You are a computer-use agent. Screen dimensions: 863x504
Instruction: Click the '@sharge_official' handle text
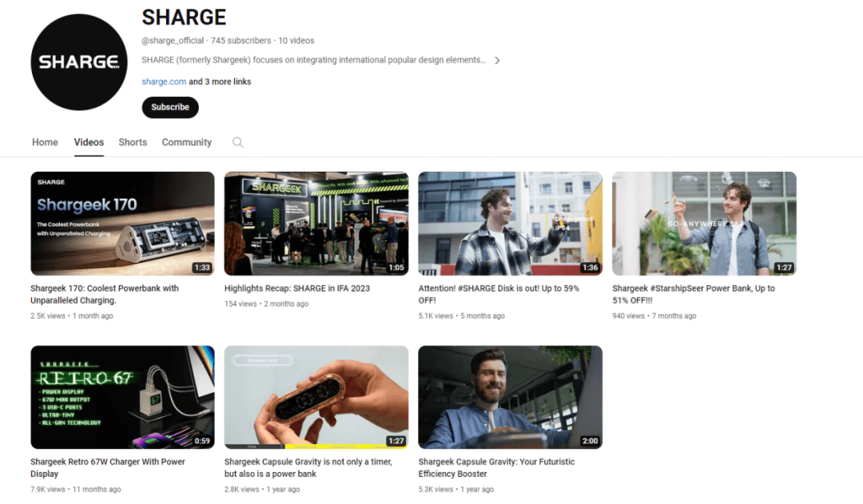[x=173, y=41]
